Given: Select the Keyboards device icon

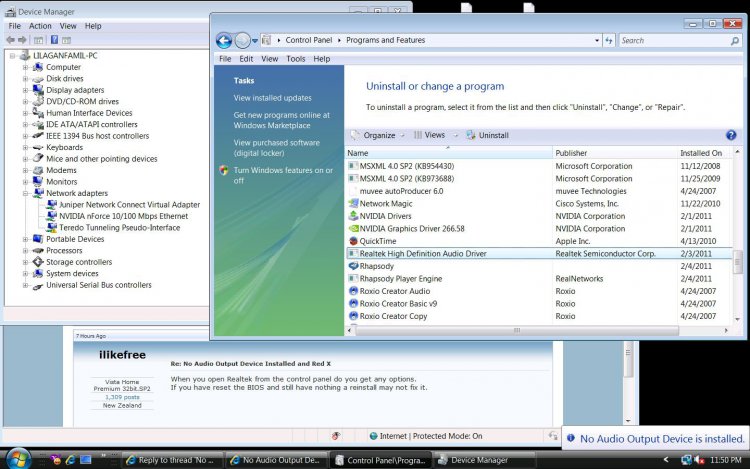Looking at the screenshot, I should (x=38, y=147).
